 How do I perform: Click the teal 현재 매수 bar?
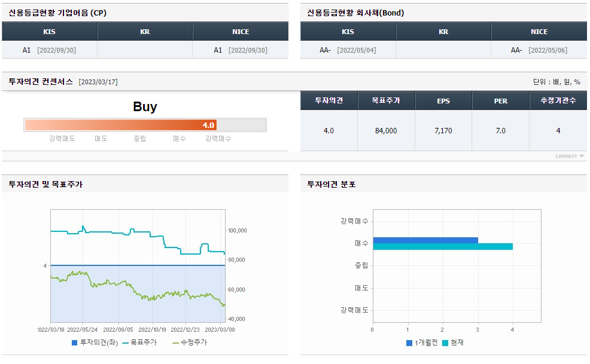(443, 246)
